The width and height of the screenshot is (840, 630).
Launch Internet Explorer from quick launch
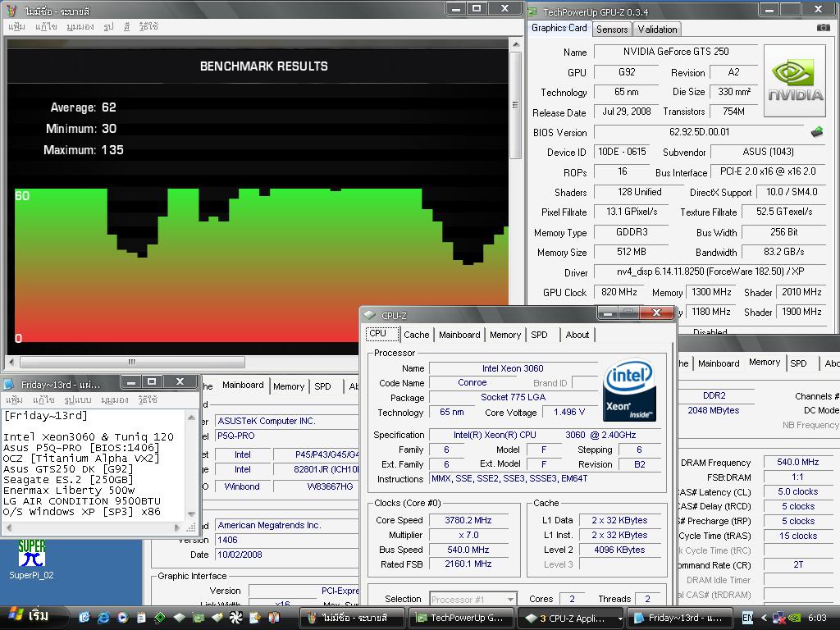click(104, 617)
